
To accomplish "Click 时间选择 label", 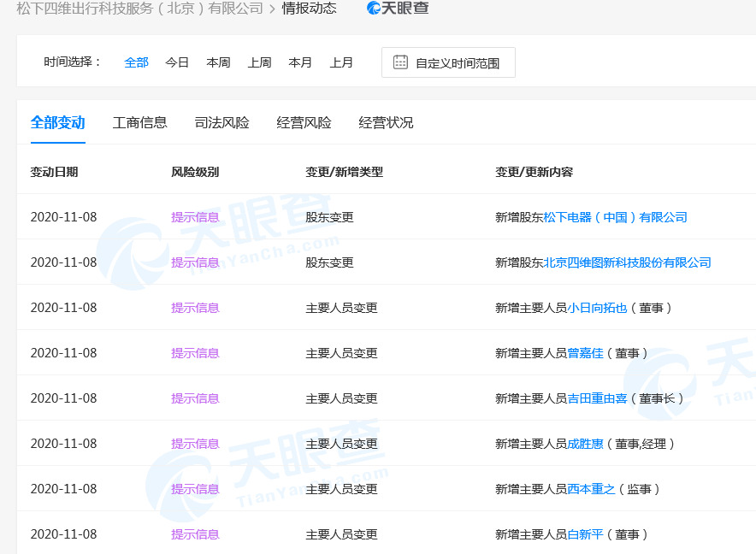I will (x=73, y=62).
